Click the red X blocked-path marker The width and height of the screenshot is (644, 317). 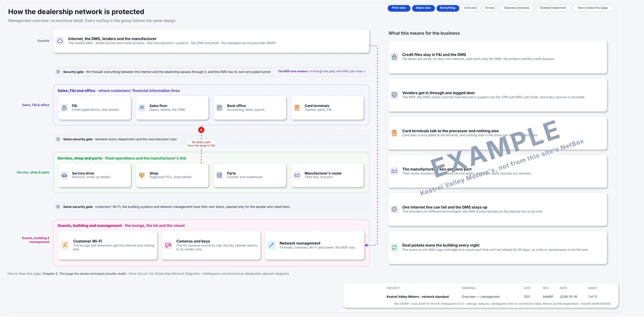[201, 130]
